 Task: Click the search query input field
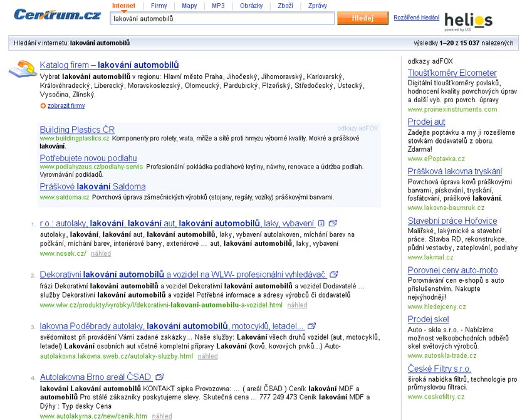click(x=222, y=18)
